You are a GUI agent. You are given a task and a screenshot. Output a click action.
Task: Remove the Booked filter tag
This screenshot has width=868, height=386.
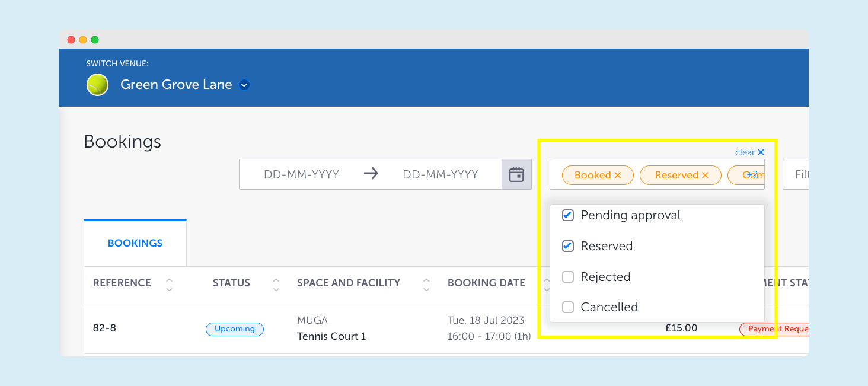pos(617,175)
